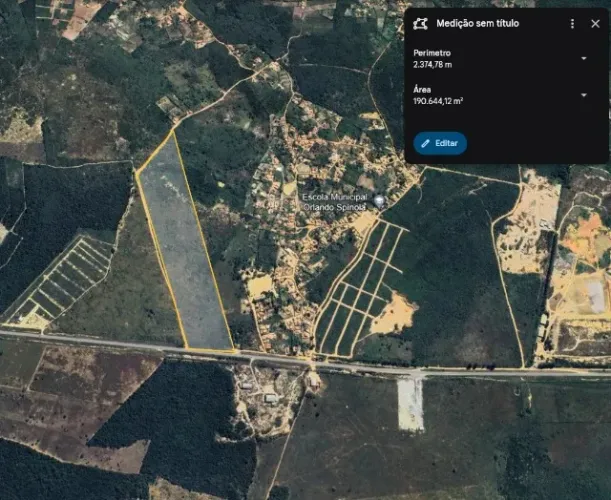This screenshot has width=611, height=500.
Task: Expand the Perímetro units dropdown
Action: [584, 58]
